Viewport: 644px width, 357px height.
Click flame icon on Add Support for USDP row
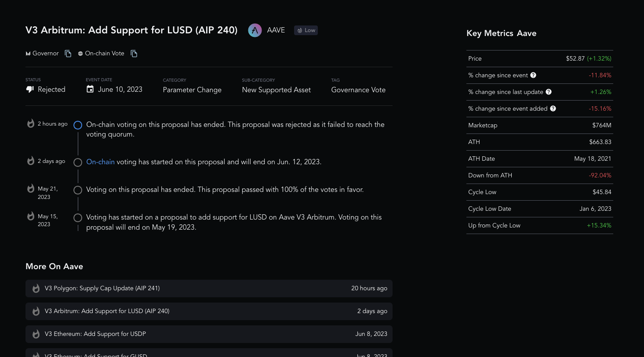pyautogui.click(x=36, y=334)
